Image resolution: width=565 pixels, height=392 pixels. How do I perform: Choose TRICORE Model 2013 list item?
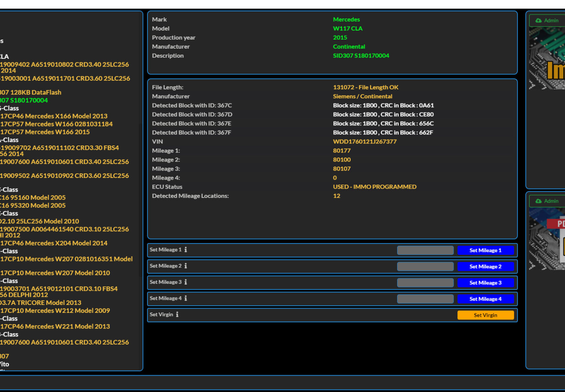[x=41, y=303]
